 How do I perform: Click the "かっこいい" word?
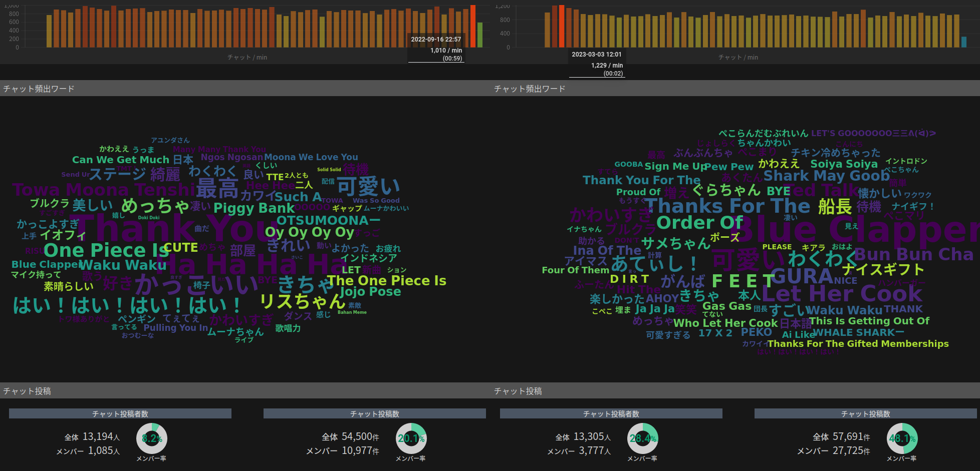[196, 284]
